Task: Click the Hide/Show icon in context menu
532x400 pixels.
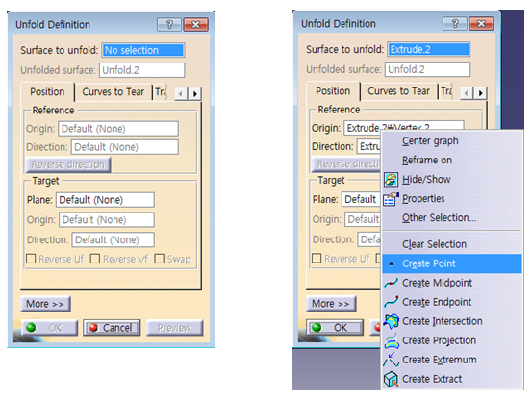Action: 391,179
